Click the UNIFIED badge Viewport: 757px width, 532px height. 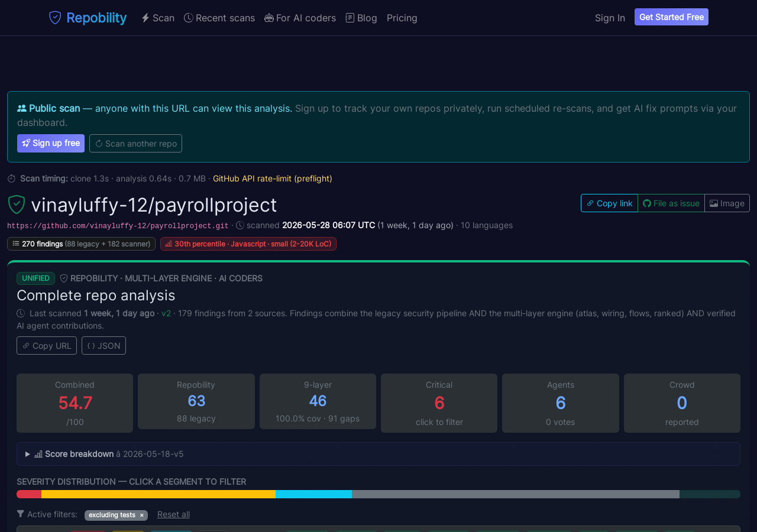(x=35, y=278)
